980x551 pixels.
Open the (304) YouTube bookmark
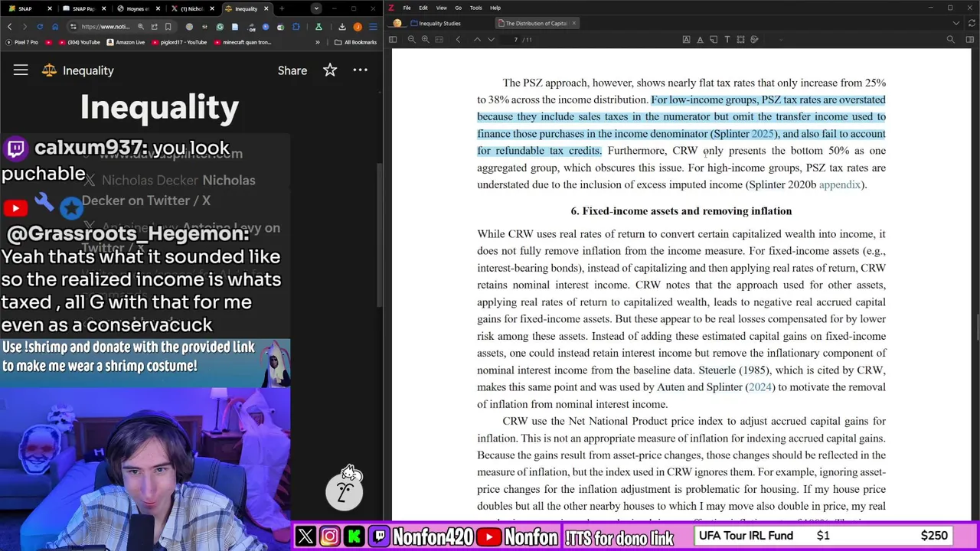pyautogui.click(x=80, y=42)
